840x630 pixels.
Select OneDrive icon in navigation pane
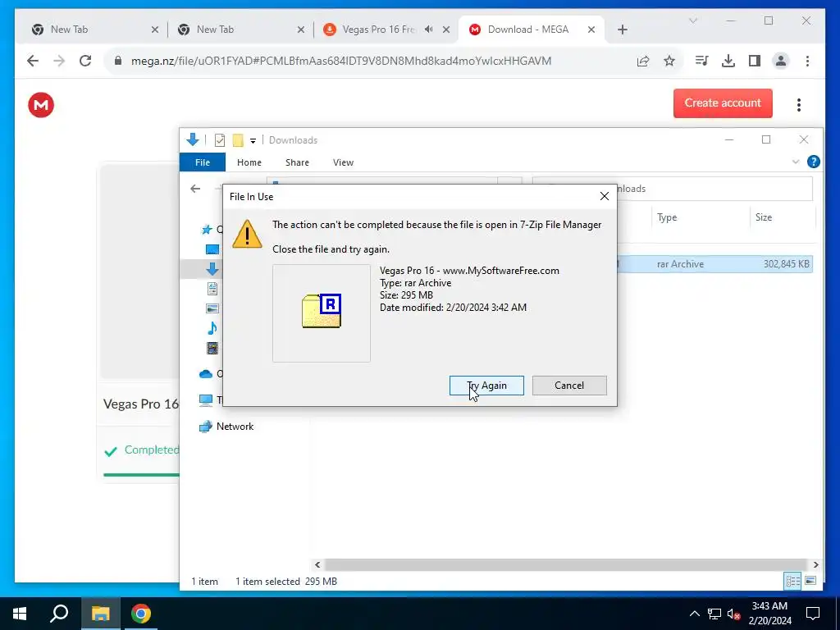(x=206, y=374)
